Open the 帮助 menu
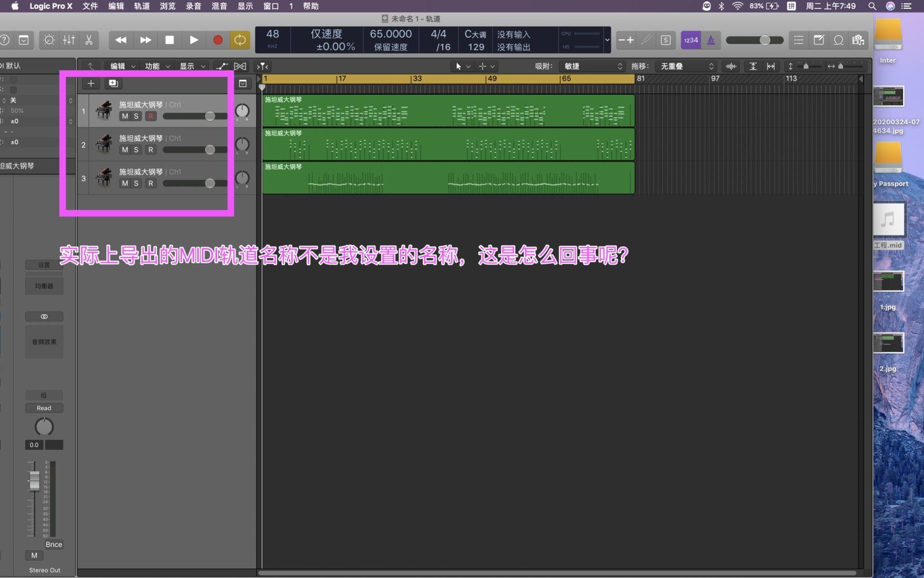 point(311,6)
